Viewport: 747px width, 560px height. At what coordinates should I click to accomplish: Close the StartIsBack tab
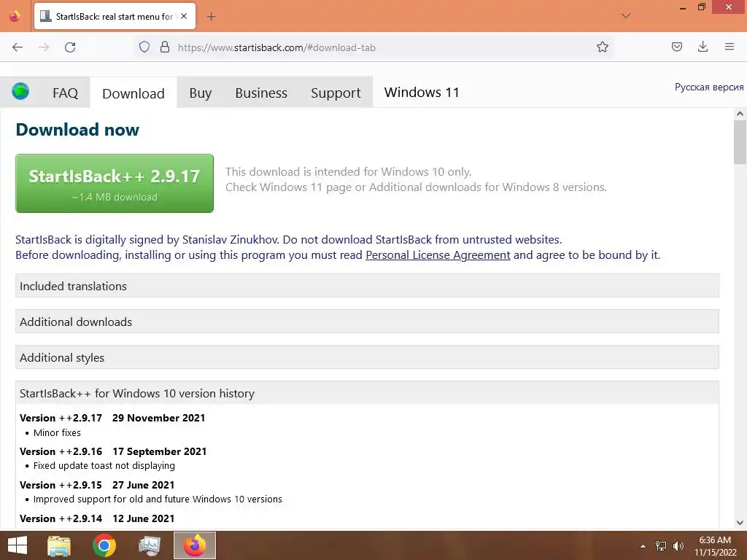(x=184, y=16)
